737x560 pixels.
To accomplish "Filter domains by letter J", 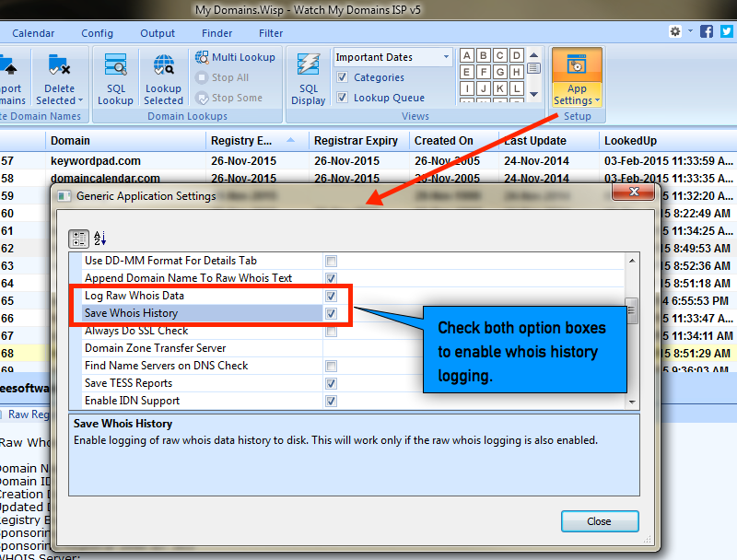I will pyautogui.click(x=483, y=88).
